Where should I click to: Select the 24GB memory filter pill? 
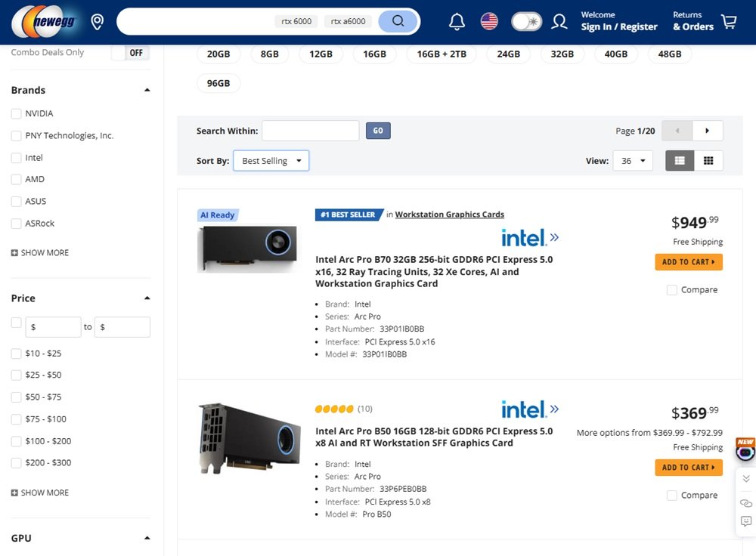[508, 54]
